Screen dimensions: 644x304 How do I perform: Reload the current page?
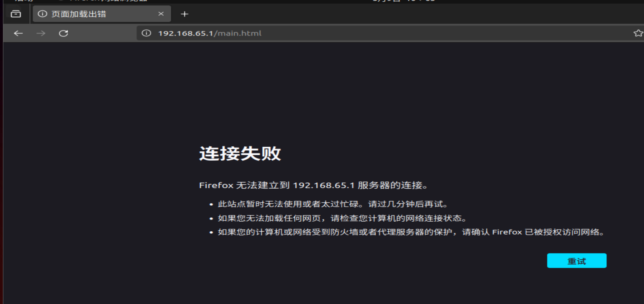[63, 33]
